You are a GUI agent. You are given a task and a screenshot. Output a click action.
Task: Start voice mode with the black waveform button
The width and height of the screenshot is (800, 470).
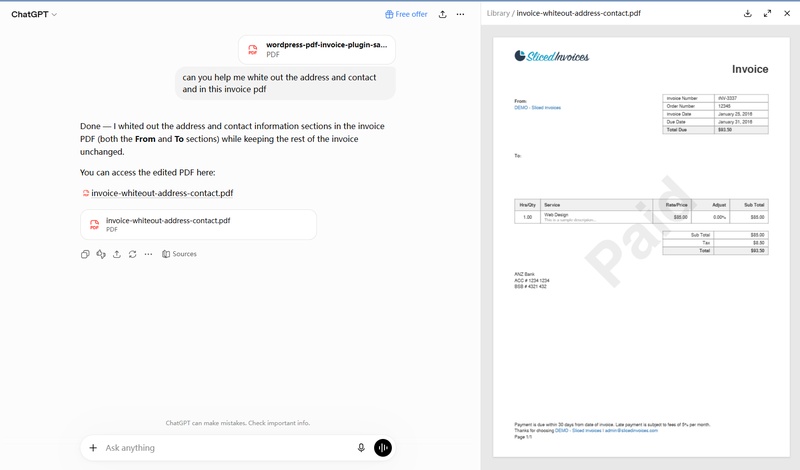383,448
